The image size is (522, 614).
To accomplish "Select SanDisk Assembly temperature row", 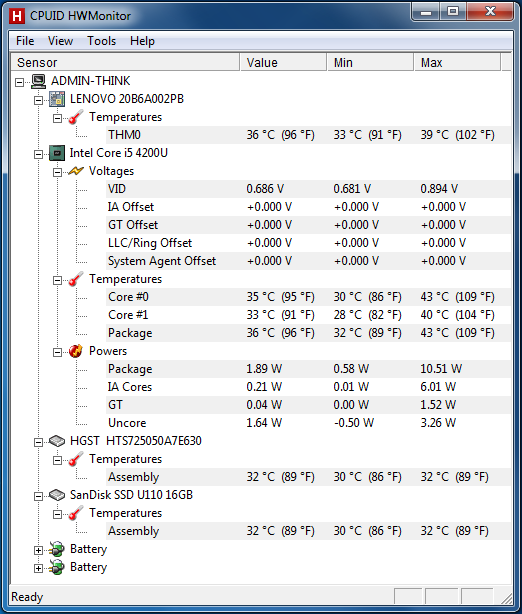I will [x=309, y=531].
